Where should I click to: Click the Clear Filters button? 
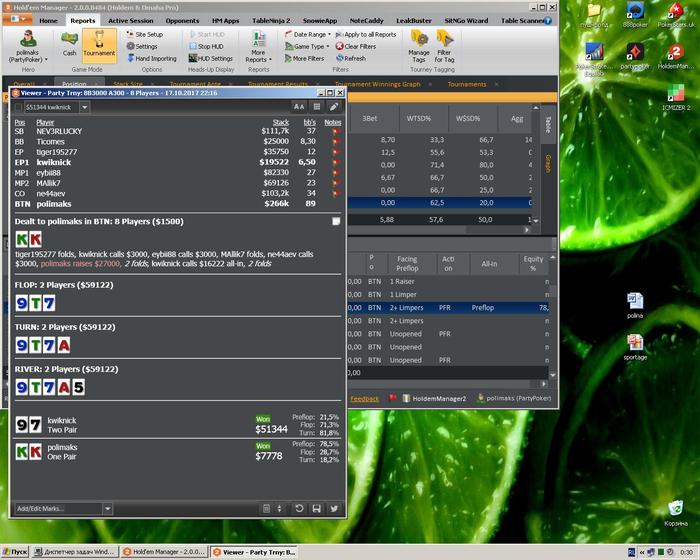(x=356, y=46)
